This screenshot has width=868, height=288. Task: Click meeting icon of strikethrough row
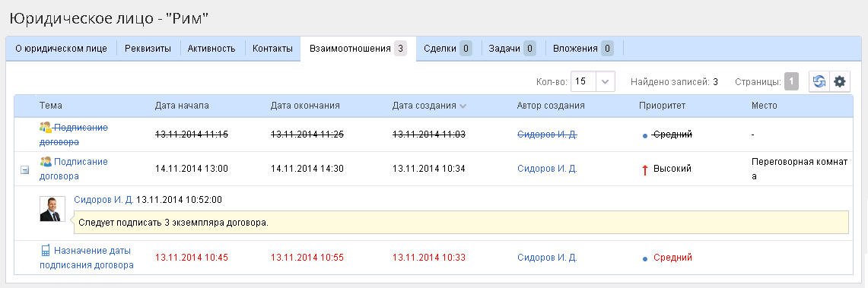46,128
